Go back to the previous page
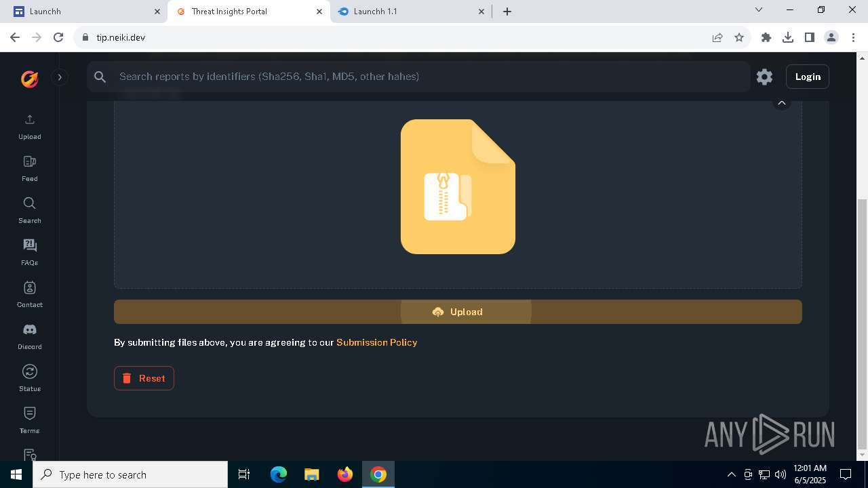The width and height of the screenshot is (868, 488). pos(16,37)
